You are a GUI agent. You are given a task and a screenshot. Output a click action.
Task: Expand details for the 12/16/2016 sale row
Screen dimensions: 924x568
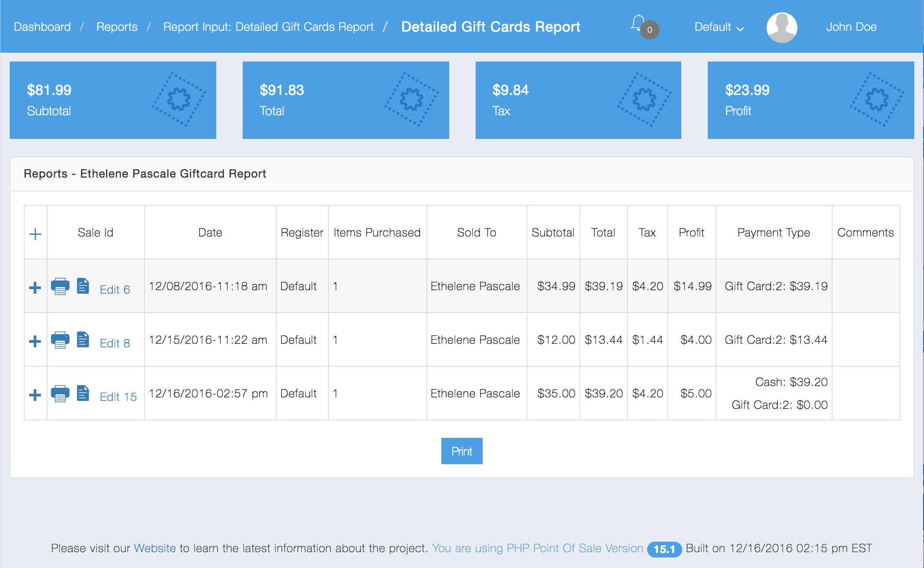(35, 393)
